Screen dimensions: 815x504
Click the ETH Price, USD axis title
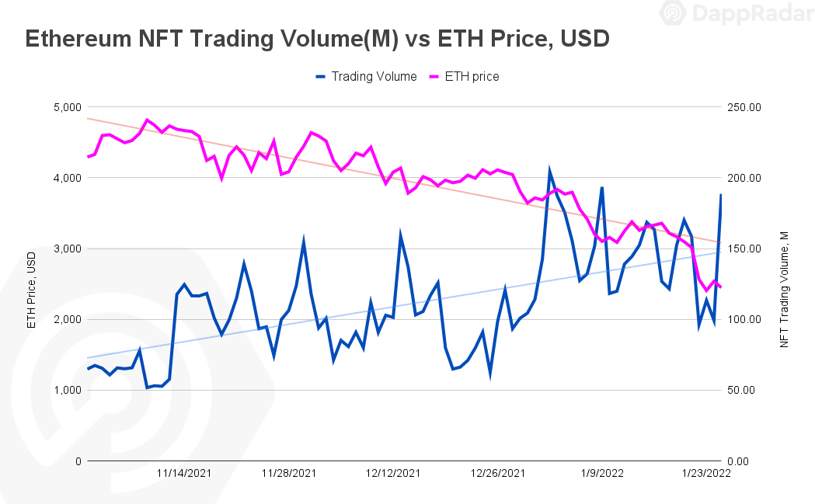click(x=32, y=290)
